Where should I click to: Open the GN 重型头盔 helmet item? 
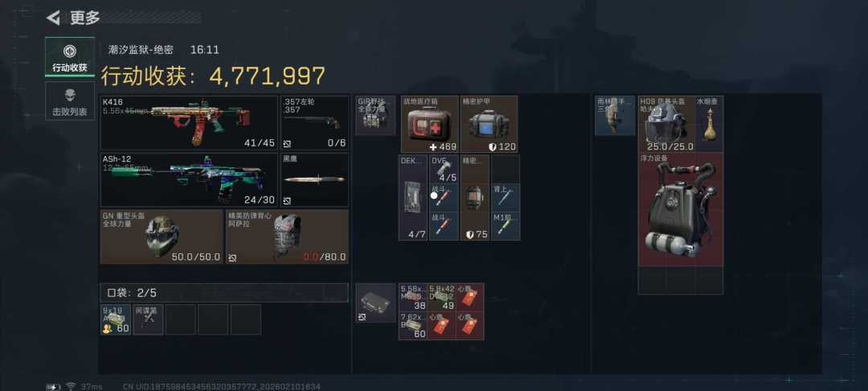tap(162, 237)
